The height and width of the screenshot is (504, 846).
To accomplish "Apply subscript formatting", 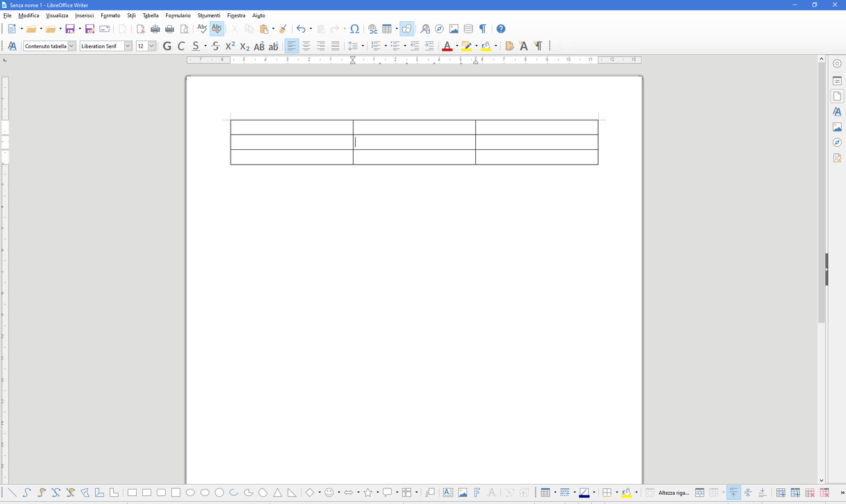I will point(245,46).
